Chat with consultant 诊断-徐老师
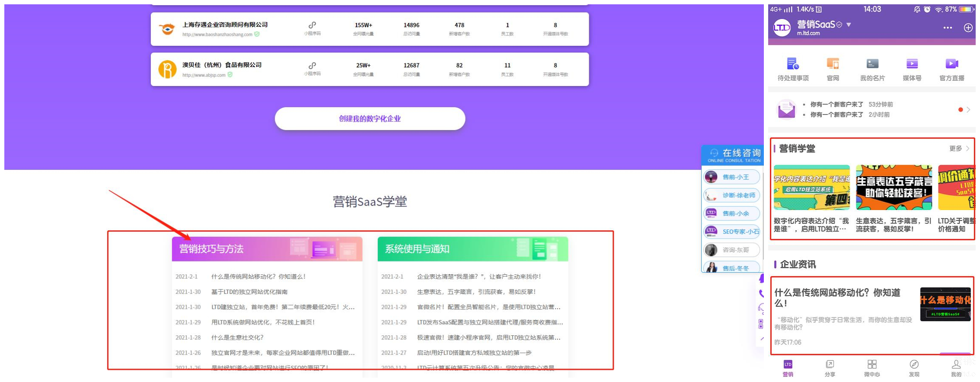This screenshot has height=382, width=980. point(732,195)
